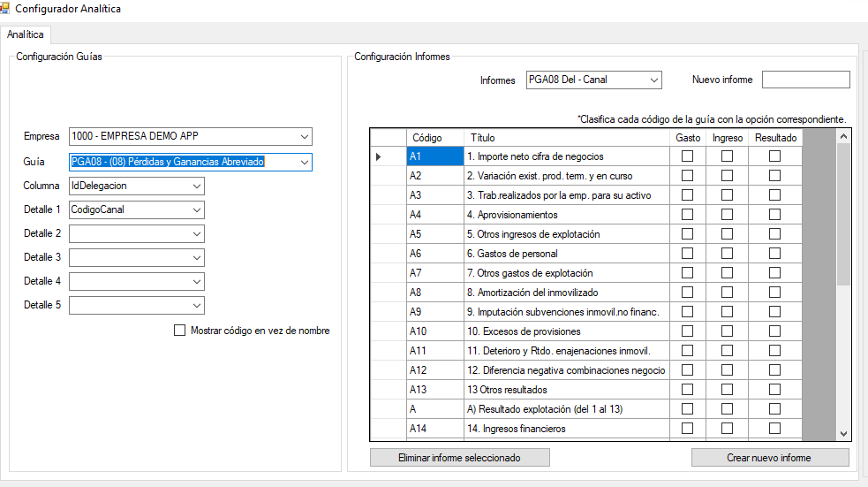Viewport: 868px width, 487px height.
Task: Click the Resultado column header
Action: pyautogui.click(x=775, y=137)
